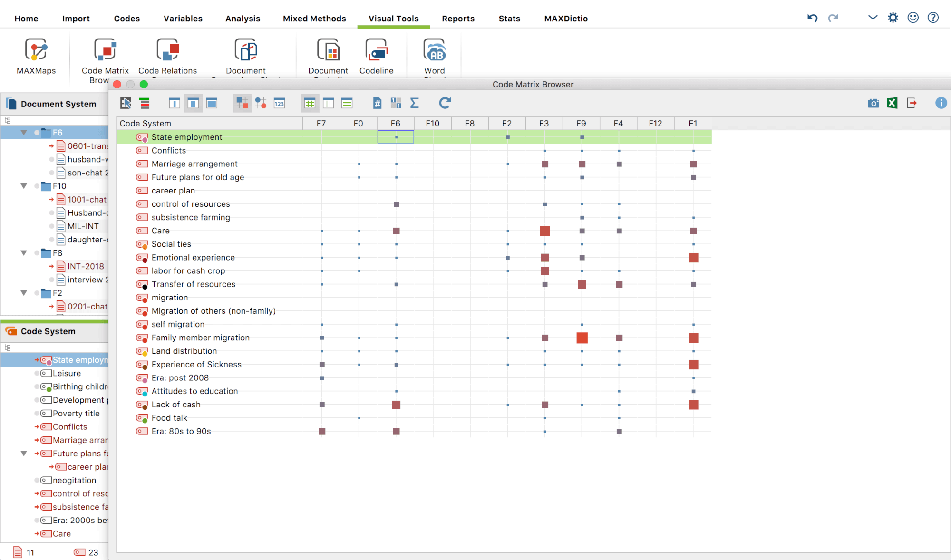Collapse the F6 document folder

24,133
